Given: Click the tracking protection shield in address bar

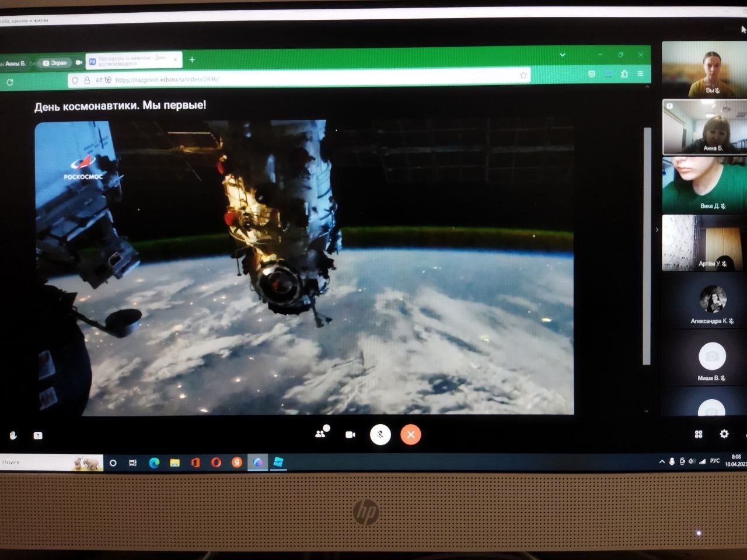Looking at the screenshot, I should [75, 80].
